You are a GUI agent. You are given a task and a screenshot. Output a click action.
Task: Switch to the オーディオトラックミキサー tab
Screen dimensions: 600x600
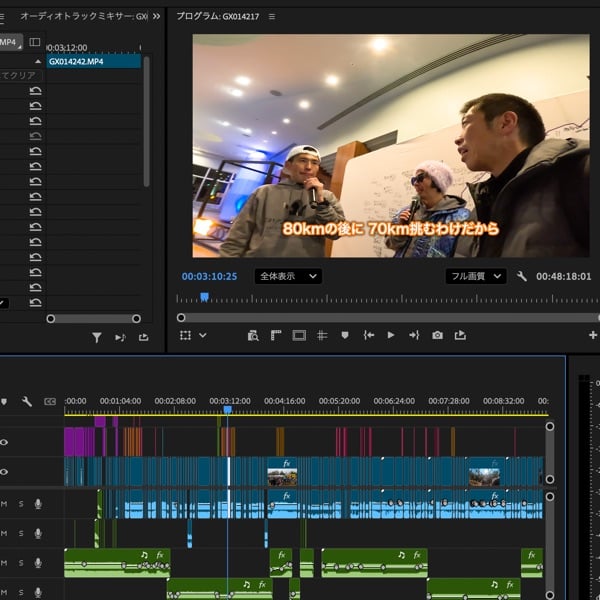tap(83, 17)
